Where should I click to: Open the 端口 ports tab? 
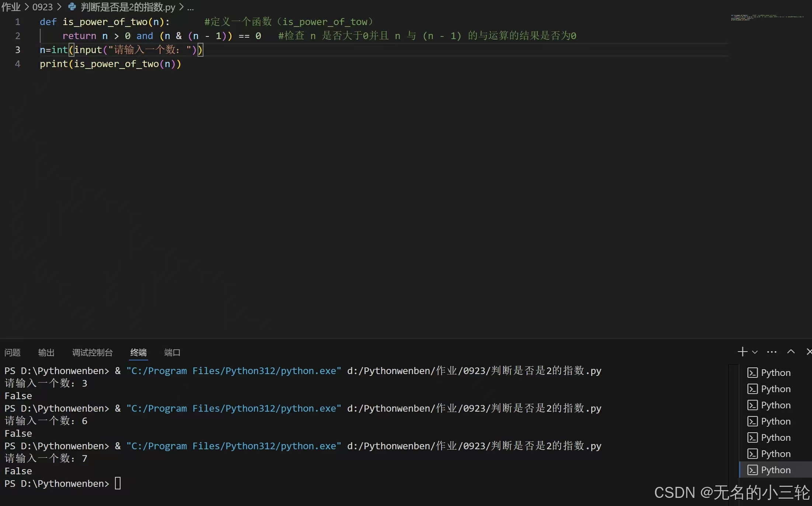click(x=172, y=353)
